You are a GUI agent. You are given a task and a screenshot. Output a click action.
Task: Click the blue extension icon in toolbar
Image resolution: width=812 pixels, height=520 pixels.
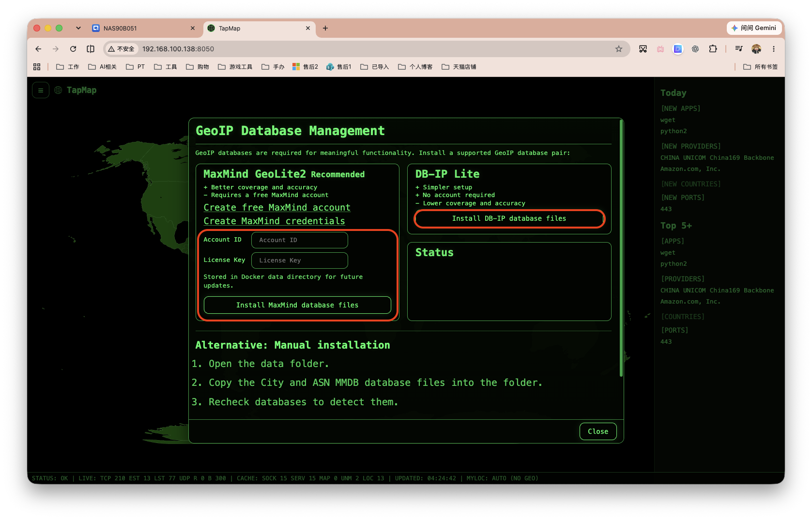(x=678, y=49)
